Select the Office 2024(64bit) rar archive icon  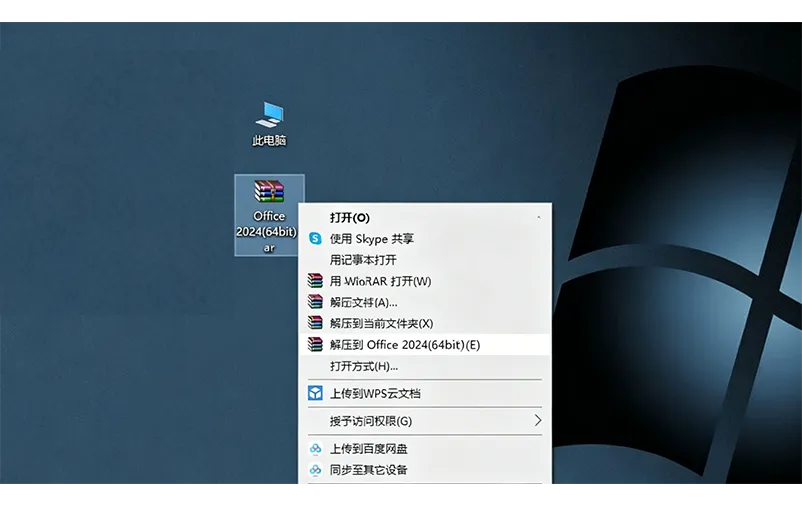tap(269, 215)
